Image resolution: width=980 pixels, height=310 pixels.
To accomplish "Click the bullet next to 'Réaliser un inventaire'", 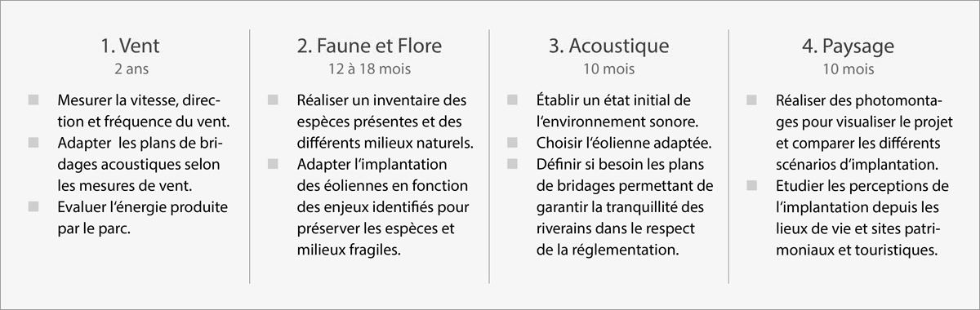I will click(x=273, y=100).
